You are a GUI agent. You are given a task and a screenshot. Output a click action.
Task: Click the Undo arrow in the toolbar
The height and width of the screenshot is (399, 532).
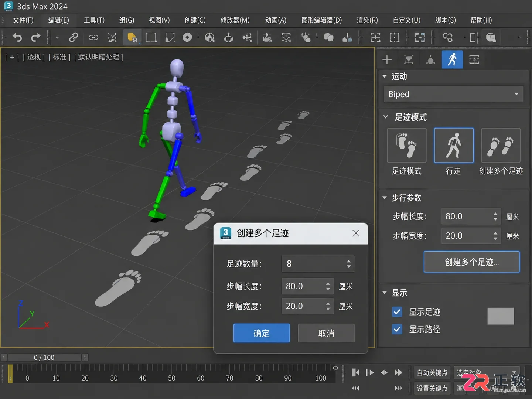point(17,37)
